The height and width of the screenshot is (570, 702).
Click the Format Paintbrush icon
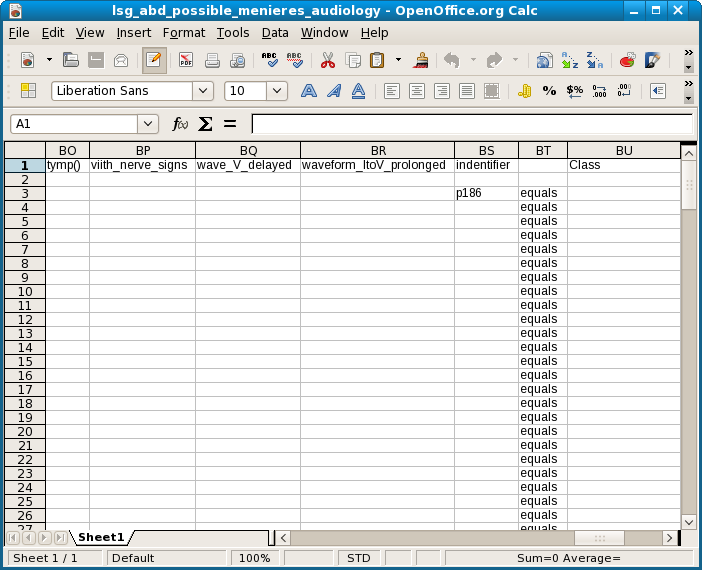[422, 60]
